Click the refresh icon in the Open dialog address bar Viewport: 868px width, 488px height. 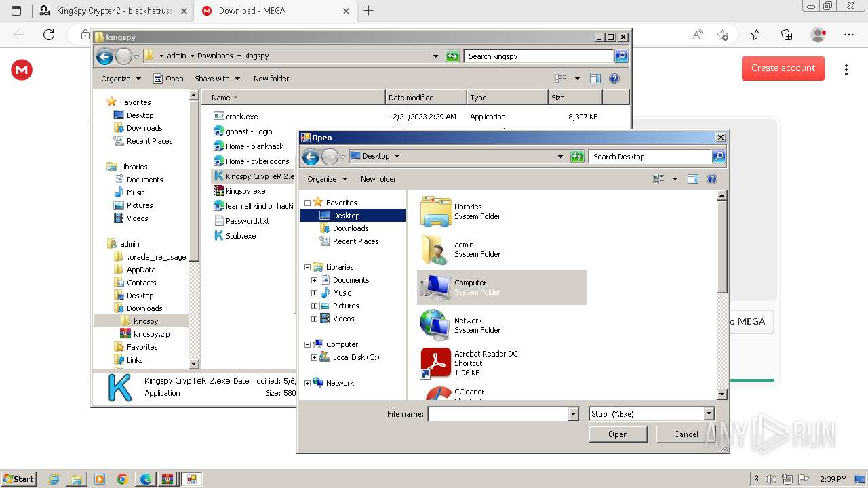pos(577,157)
